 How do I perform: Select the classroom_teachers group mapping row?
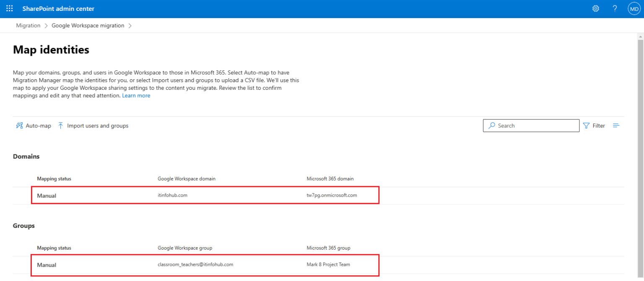205,265
